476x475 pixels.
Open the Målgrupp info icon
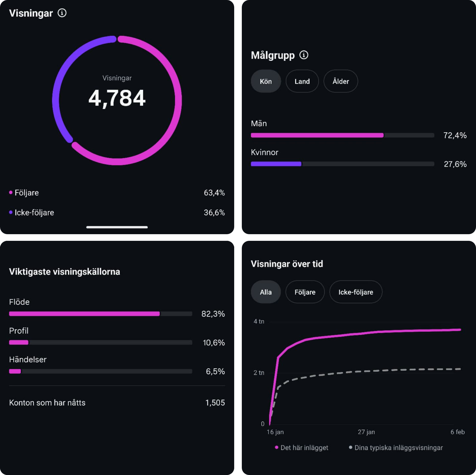point(304,55)
